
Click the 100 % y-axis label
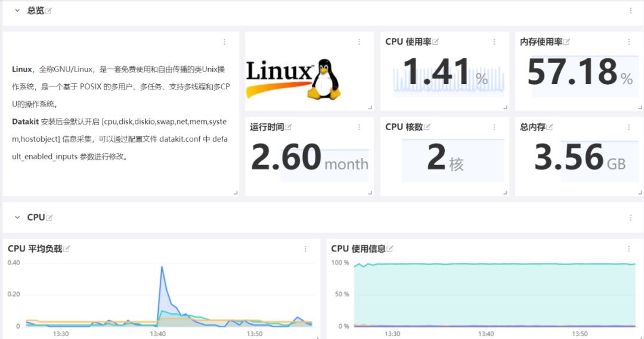(340, 263)
